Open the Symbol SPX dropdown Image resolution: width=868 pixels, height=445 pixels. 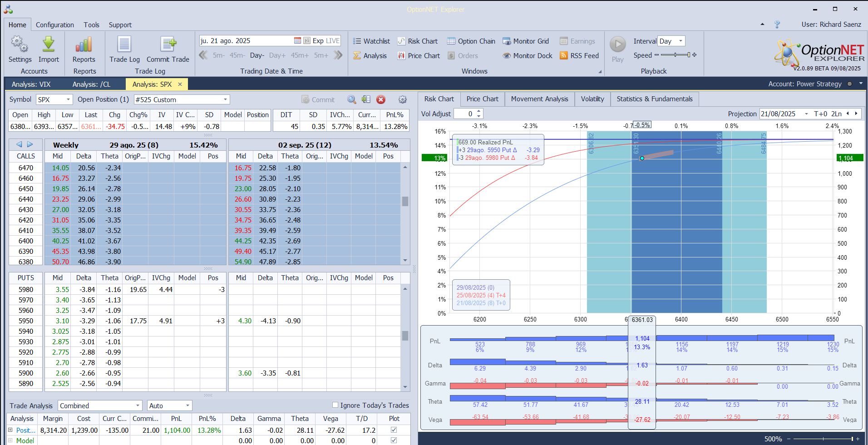68,99
